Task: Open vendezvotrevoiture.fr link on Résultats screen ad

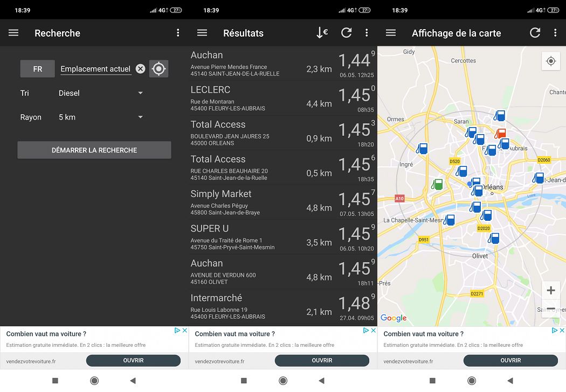Action: point(219,361)
